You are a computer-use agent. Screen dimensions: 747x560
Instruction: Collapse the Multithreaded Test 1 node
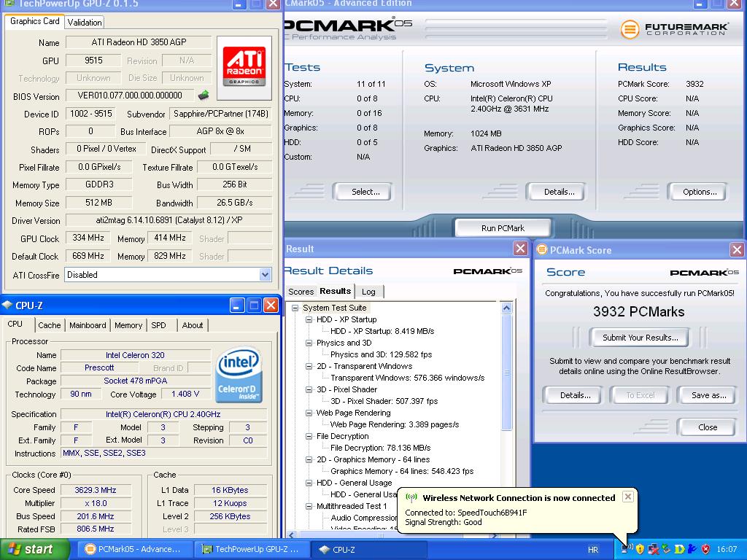[x=309, y=506]
